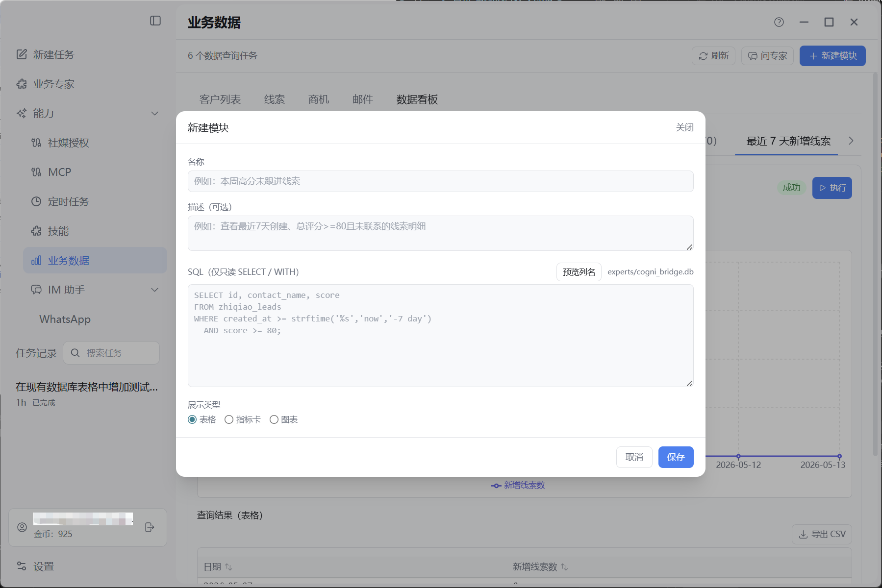Click 关闭 in the dialog
Image resolution: width=882 pixels, height=588 pixels.
point(684,127)
